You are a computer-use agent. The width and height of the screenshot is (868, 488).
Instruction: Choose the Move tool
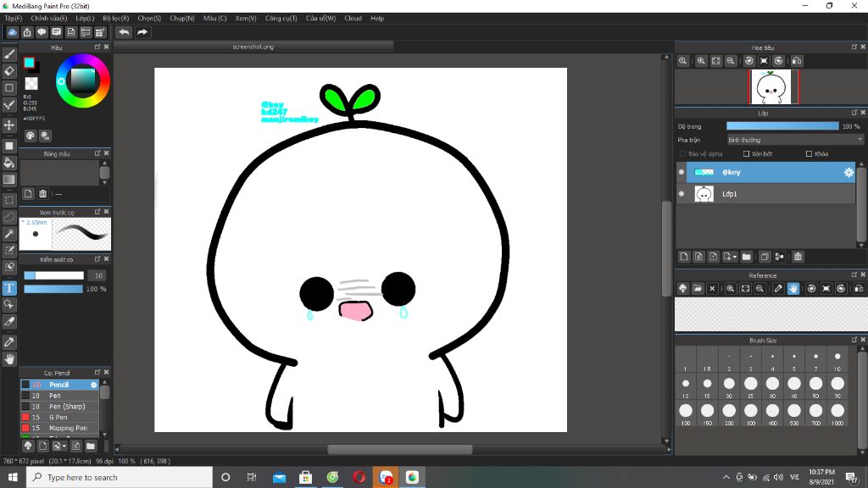[9, 125]
